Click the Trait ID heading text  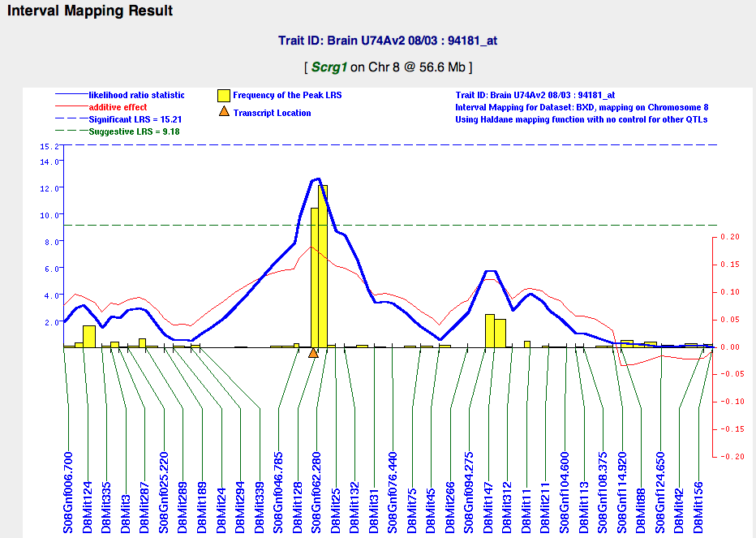(377, 38)
